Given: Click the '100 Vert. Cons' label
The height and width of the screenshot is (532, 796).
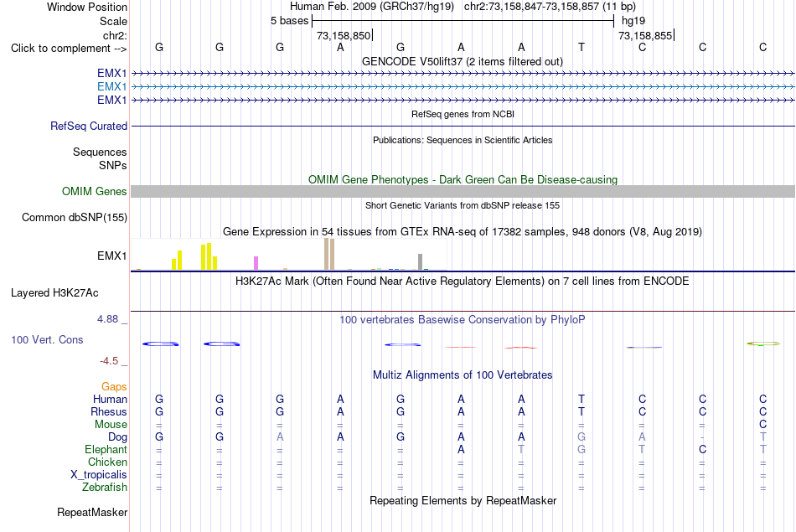Looking at the screenshot, I should pyautogui.click(x=47, y=339).
